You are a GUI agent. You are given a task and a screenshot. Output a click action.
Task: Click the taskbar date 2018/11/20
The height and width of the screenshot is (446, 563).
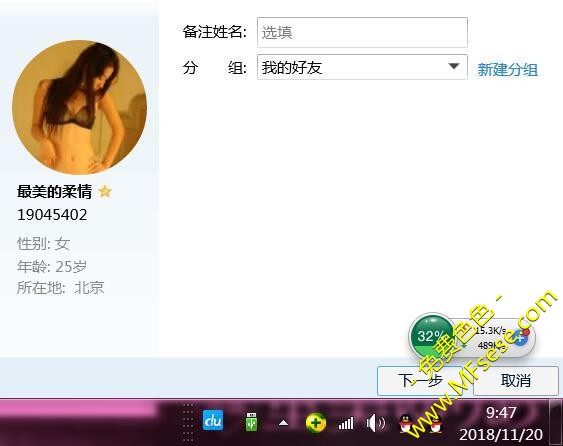click(501, 435)
